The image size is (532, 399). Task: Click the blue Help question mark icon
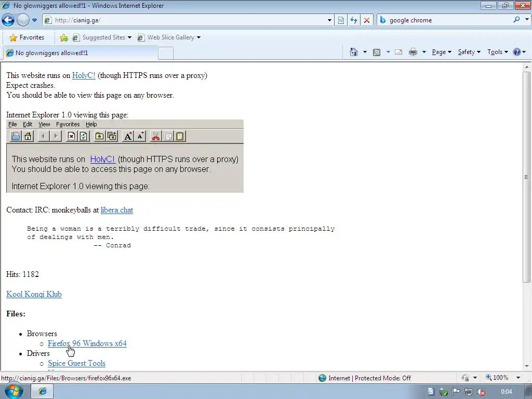point(516,52)
